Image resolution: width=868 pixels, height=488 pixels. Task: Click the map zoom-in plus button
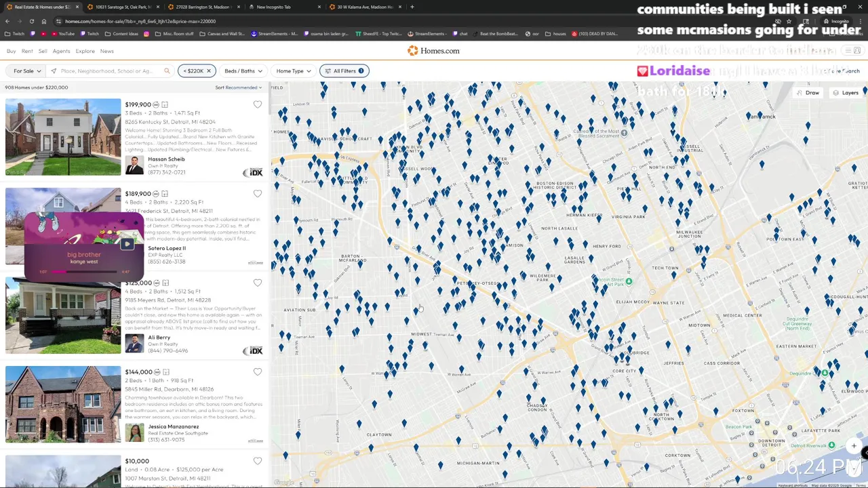pos(854,445)
